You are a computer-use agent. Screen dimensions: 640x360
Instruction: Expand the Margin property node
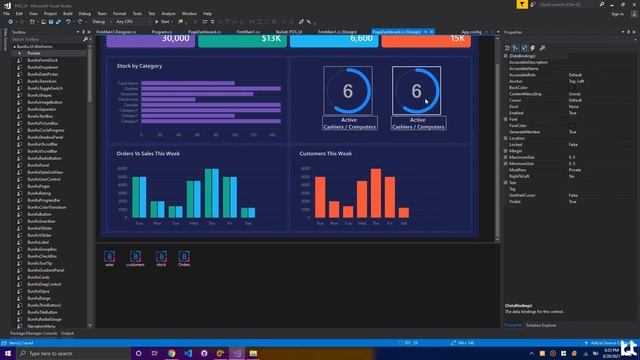(x=506, y=151)
